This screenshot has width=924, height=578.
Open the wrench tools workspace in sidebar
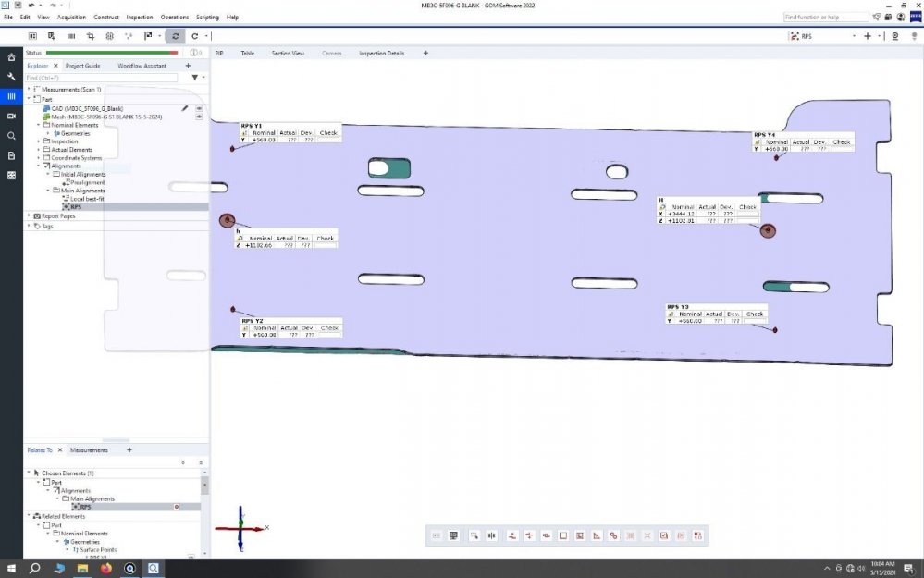[x=11, y=77]
